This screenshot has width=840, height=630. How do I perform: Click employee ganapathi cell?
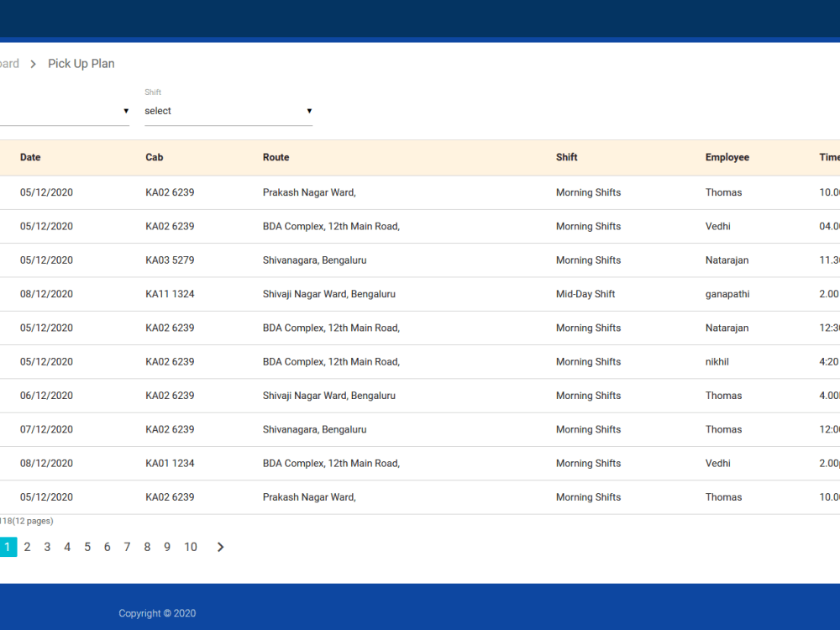point(727,294)
